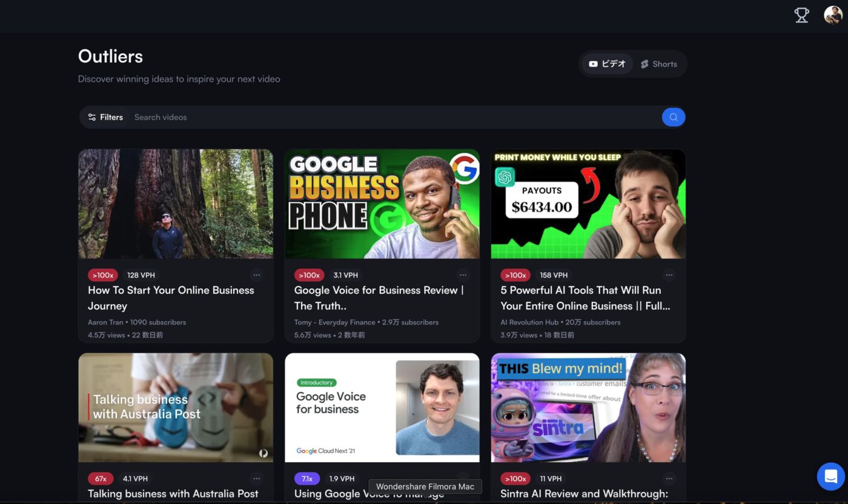This screenshot has height=504, width=848.
Task: Click the 1.9 VPH badge
Action: 342,479
